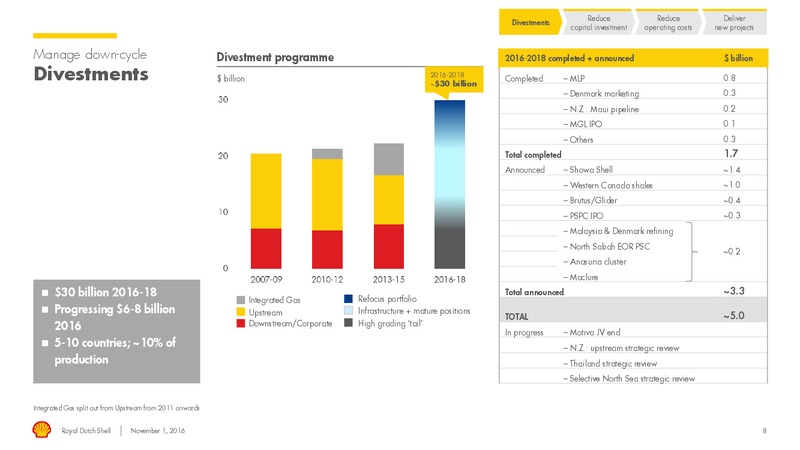The width and height of the screenshot is (800, 450).
Task: Select the 2007-09 axis label
Action: coord(266,280)
